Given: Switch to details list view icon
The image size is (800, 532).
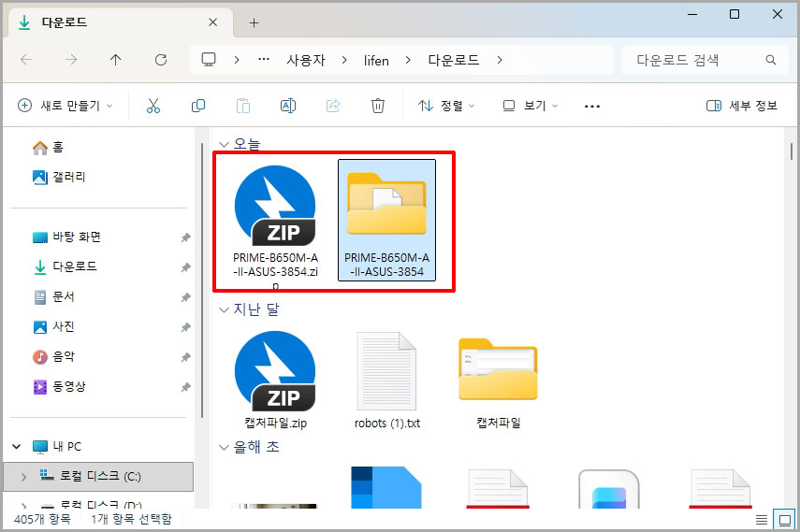Looking at the screenshot, I should click(762, 520).
